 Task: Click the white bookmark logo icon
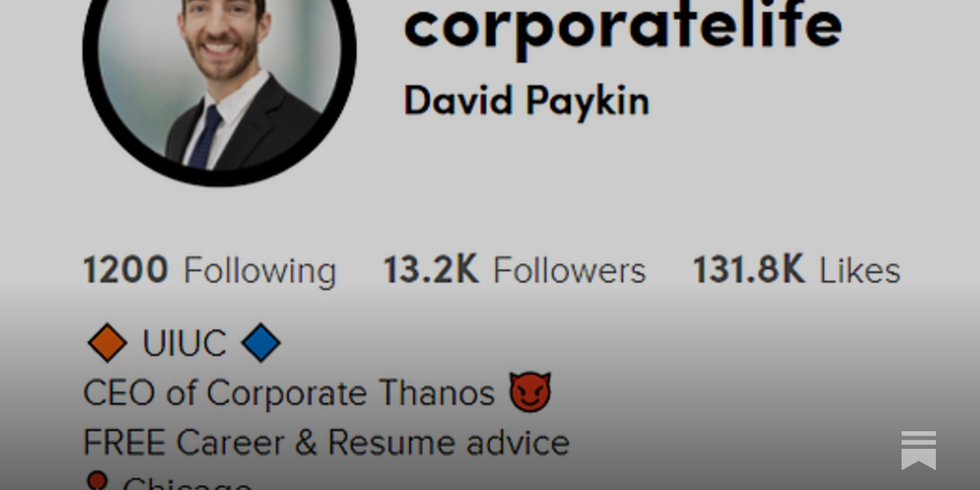919,450
